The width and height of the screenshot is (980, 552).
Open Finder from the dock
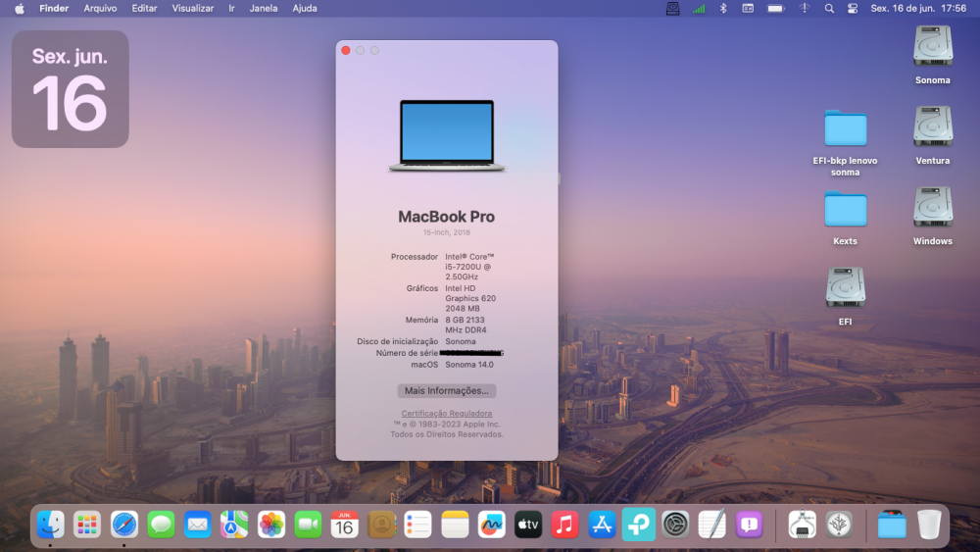(50, 525)
